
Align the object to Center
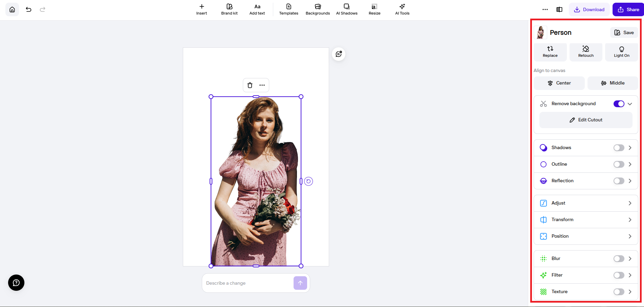point(559,83)
